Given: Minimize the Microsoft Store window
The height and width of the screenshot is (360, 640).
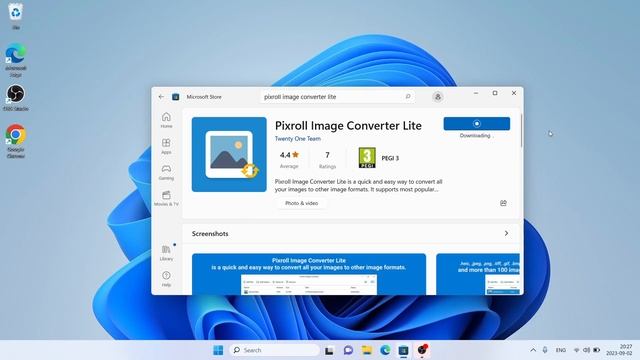Looking at the screenshot, I should point(476,93).
